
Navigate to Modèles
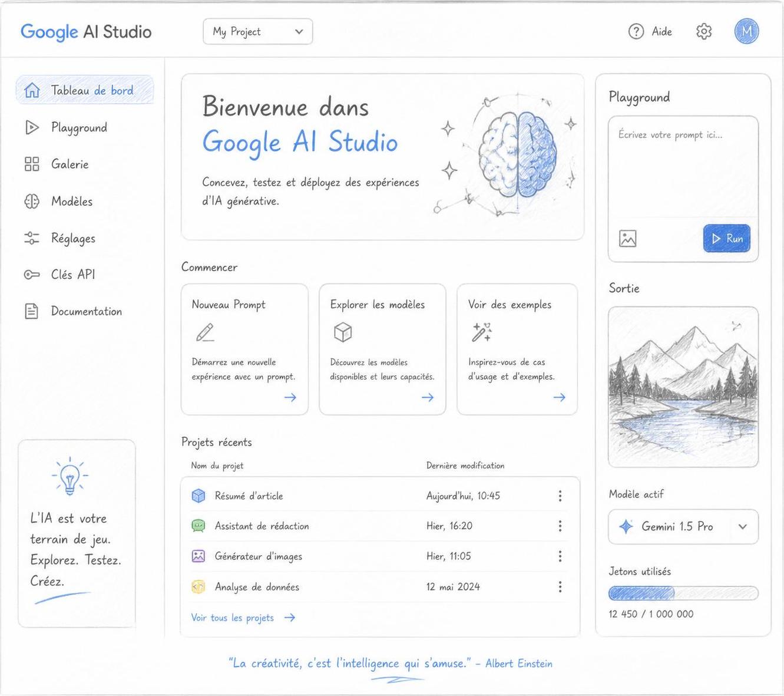pos(72,202)
